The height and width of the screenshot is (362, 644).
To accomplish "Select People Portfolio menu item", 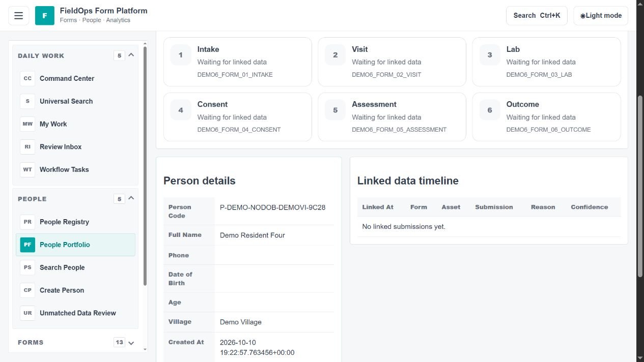I will pyautogui.click(x=75, y=245).
